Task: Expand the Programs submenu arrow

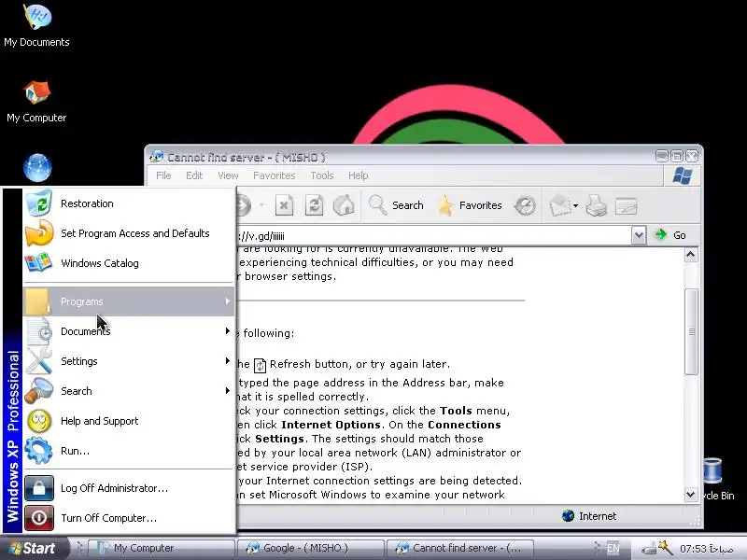Action: coord(228,301)
